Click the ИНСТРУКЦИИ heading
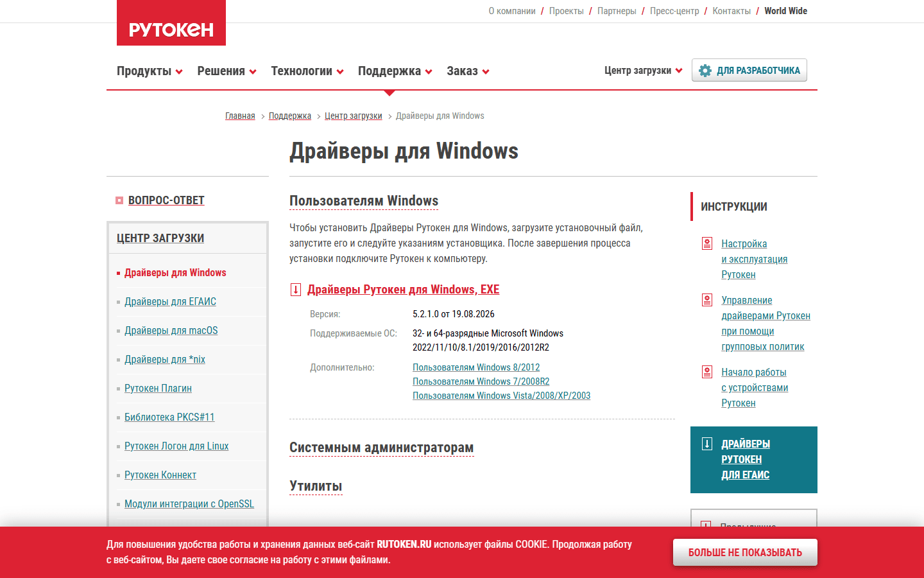924x578 pixels. click(734, 207)
